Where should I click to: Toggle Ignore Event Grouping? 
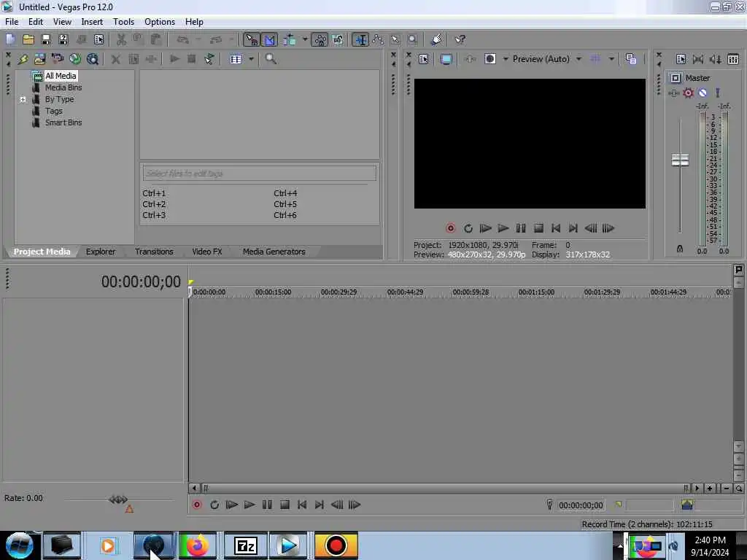click(x=338, y=39)
